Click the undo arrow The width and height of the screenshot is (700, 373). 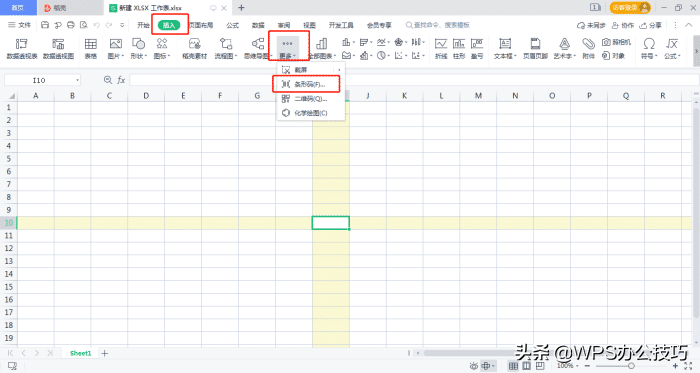coord(96,25)
